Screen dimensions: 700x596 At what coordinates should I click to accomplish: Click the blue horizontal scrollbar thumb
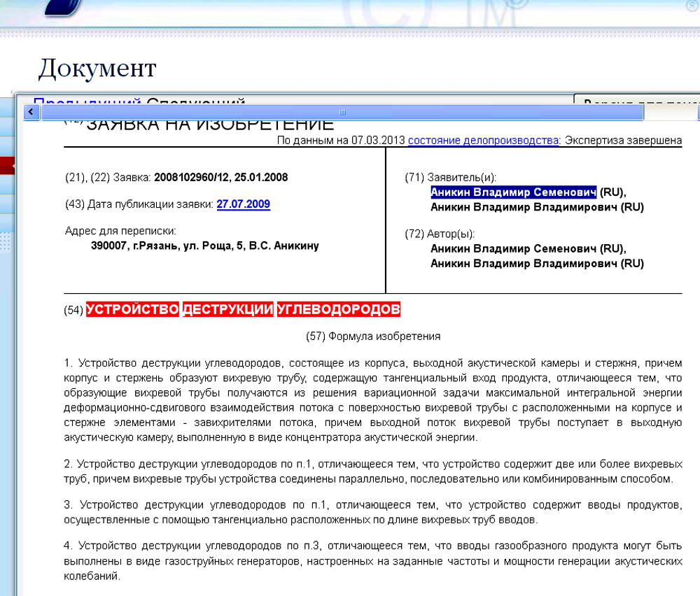pos(342,113)
